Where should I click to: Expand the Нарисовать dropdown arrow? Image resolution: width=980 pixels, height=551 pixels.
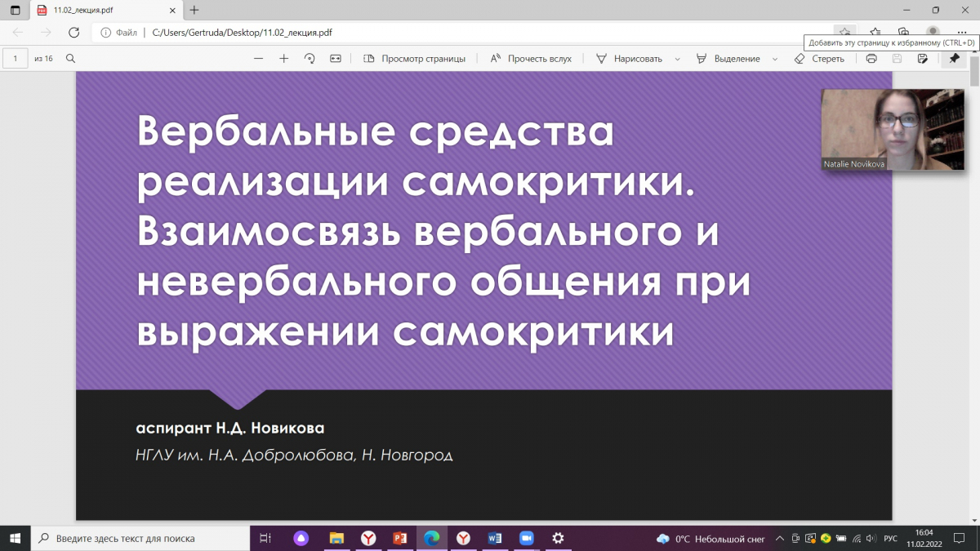(x=677, y=59)
